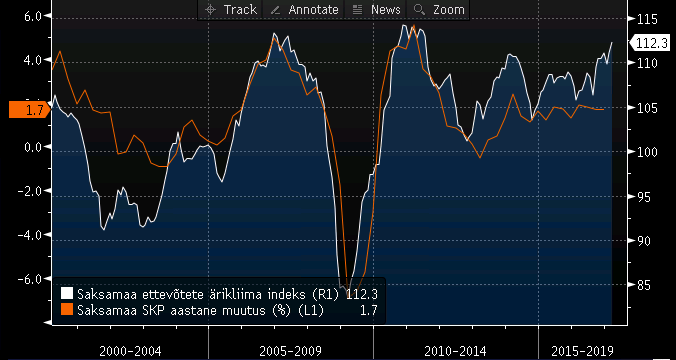The image size is (676, 360).
Task: Click the 2015-2019 time axis label
Action: coord(582,351)
